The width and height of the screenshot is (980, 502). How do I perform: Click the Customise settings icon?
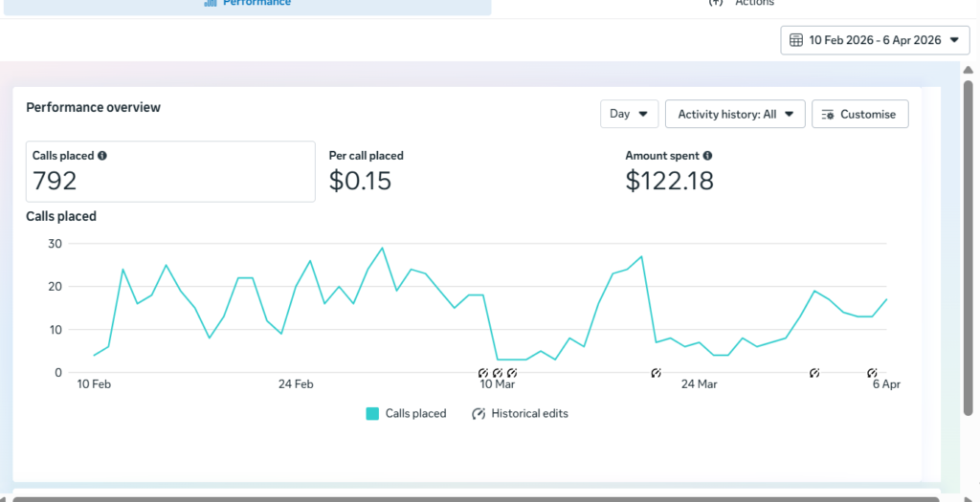pyautogui.click(x=828, y=114)
